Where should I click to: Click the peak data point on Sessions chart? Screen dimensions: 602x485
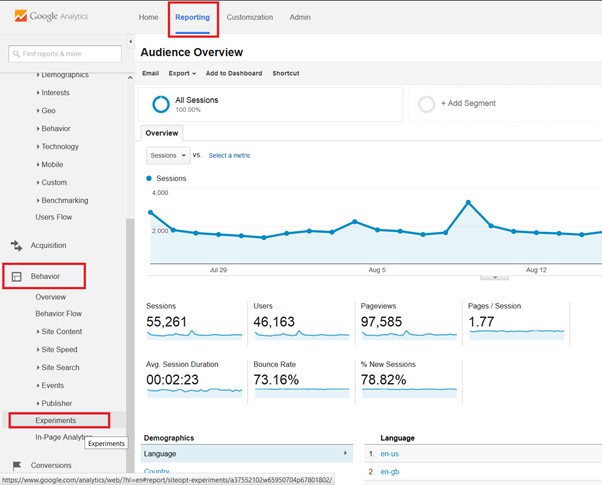(x=468, y=202)
